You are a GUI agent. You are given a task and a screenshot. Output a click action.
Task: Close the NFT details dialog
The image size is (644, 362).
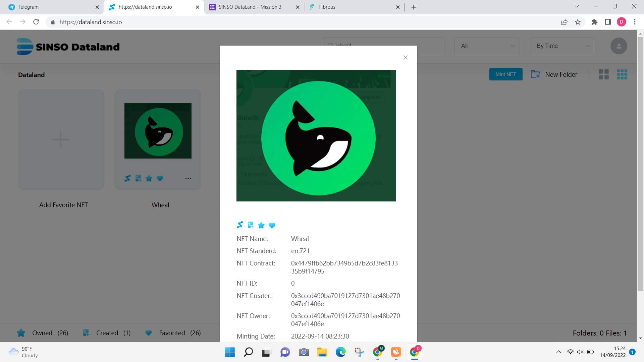[x=406, y=58]
